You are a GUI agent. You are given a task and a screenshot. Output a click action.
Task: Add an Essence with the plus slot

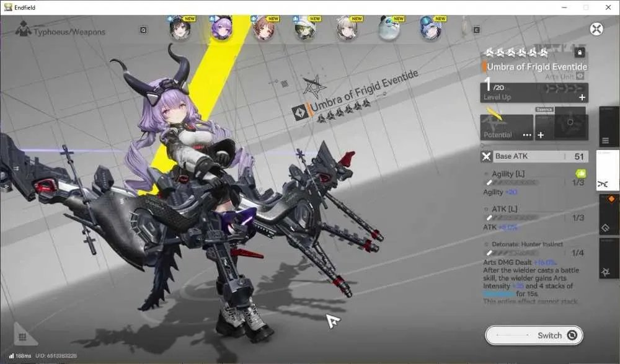point(541,135)
